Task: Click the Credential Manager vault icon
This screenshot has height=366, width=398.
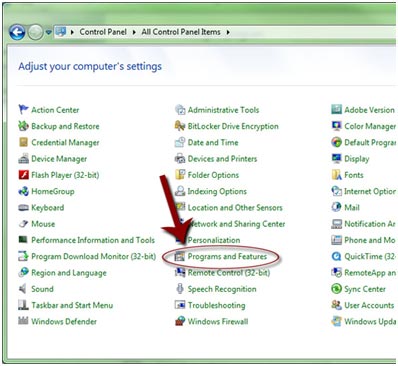Action: (x=23, y=142)
